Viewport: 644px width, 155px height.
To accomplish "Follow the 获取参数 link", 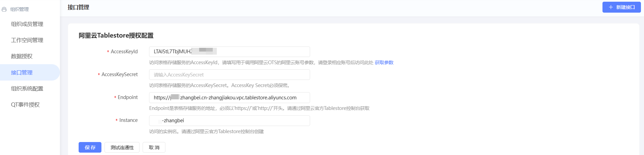I will (384, 62).
